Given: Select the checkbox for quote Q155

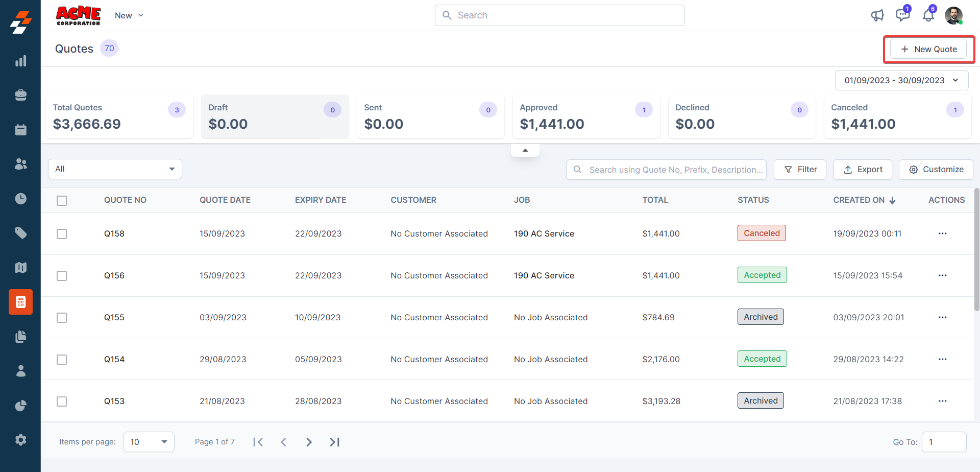Looking at the screenshot, I should (62, 318).
